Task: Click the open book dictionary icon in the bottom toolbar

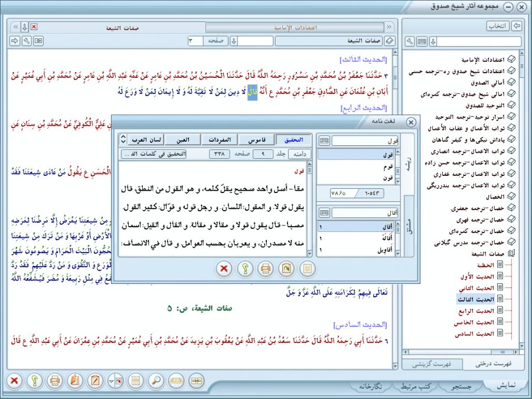Action: (176, 381)
